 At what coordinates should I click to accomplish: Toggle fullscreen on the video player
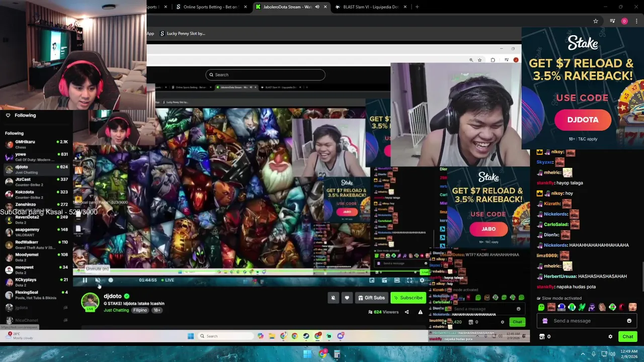pyautogui.click(x=410, y=280)
